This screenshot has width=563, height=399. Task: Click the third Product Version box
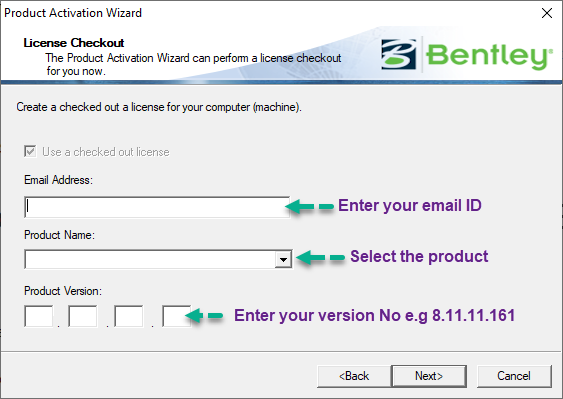[x=129, y=316]
